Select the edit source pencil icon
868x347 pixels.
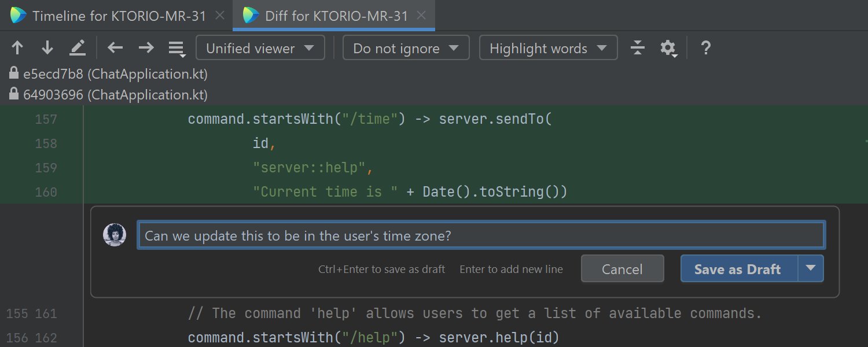pyautogui.click(x=77, y=48)
